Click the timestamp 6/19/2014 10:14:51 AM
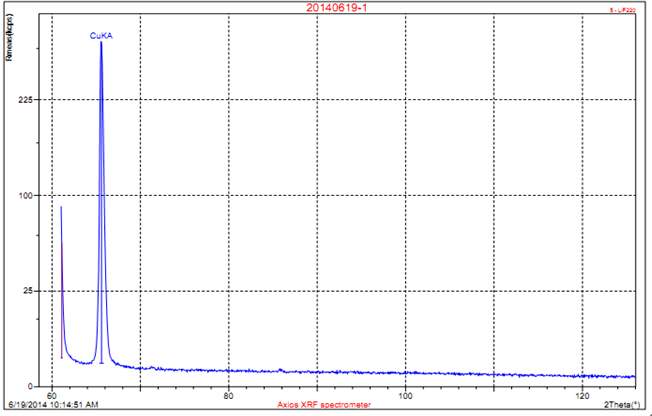652x416 pixels. point(53,404)
